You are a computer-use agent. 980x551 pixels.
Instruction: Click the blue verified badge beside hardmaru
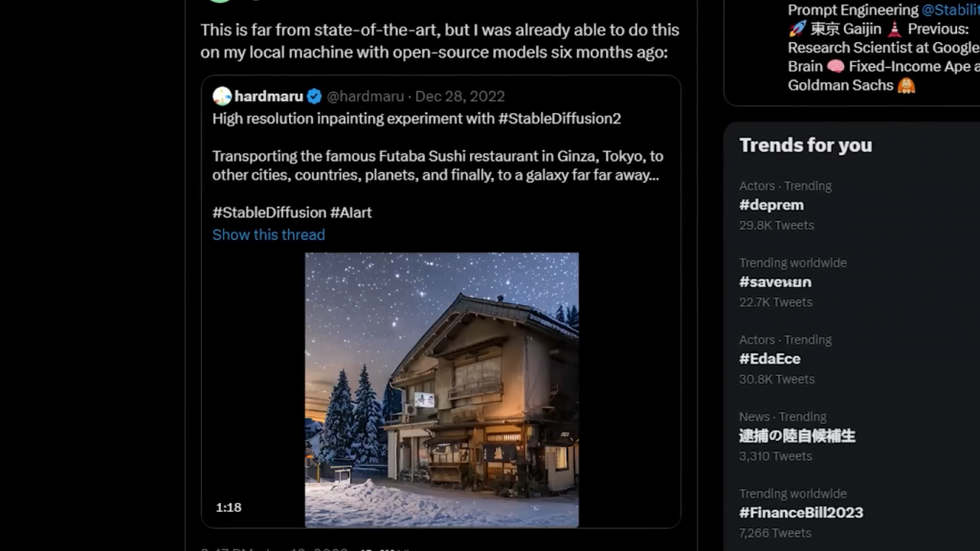pos(313,96)
